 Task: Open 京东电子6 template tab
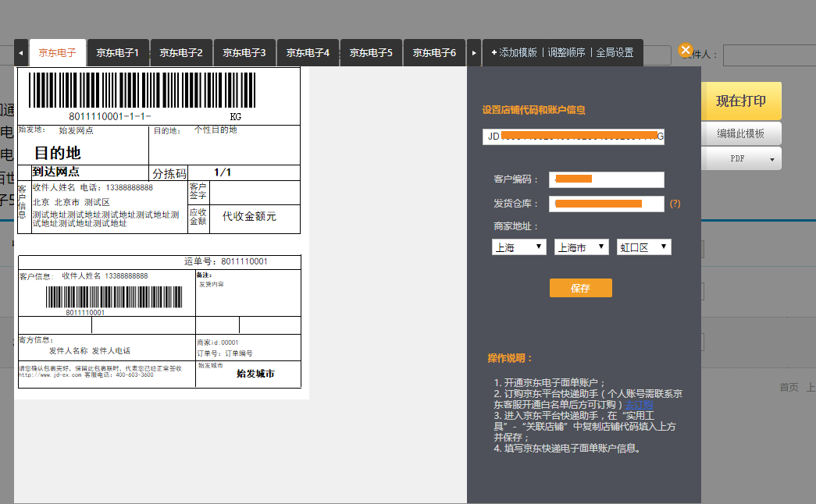pyautogui.click(x=434, y=53)
